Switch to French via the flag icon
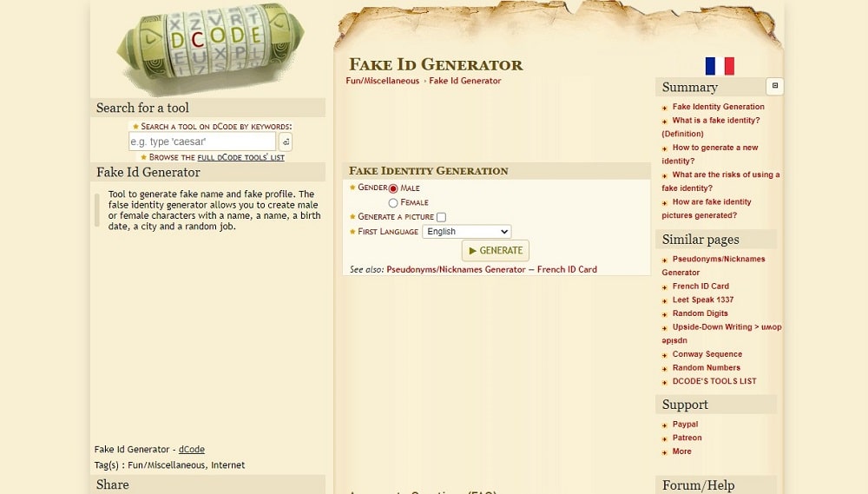The width and height of the screenshot is (868, 494). 720,66
